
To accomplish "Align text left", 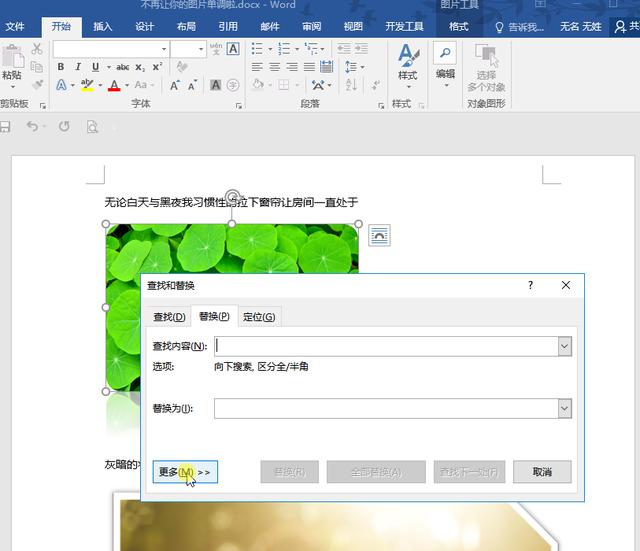I will pos(257,67).
